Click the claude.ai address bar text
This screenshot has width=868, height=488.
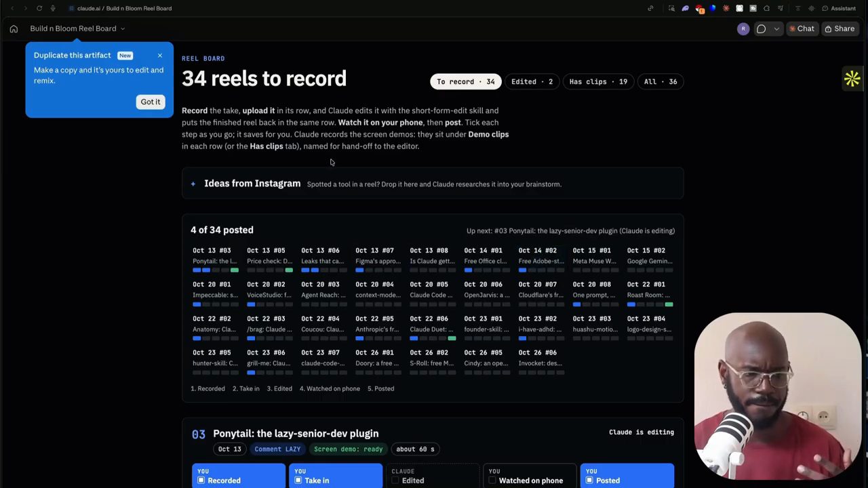(x=124, y=8)
